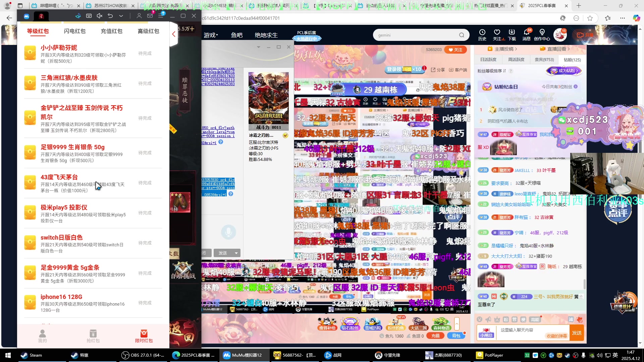
Task: Click the emulator back arrow icon
Action: pyautogui.click(x=110, y=16)
